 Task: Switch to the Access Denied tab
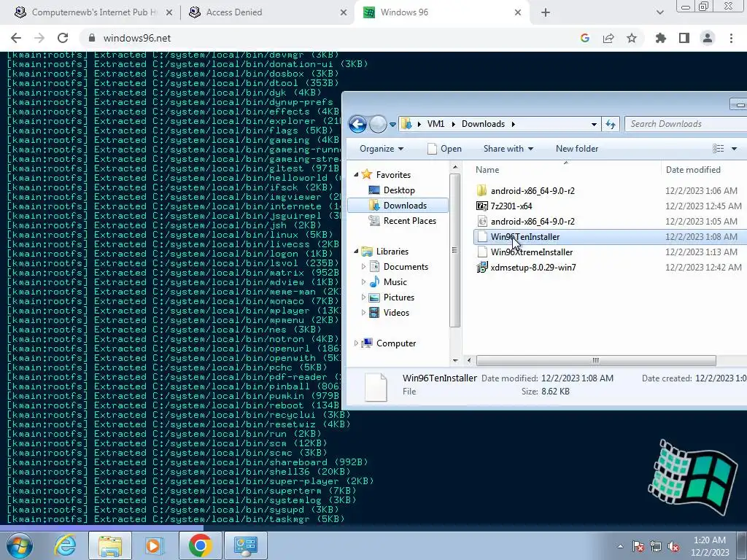[267, 12]
